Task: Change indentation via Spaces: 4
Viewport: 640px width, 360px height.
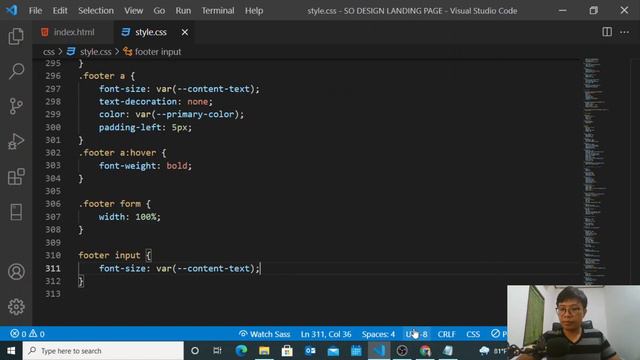Action: pyautogui.click(x=378, y=334)
